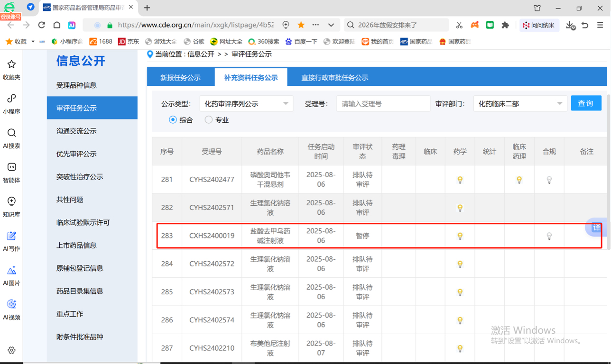
Task: Open the skin shirt icon in title bar
Action: pyautogui.click(x=537, y=8)
